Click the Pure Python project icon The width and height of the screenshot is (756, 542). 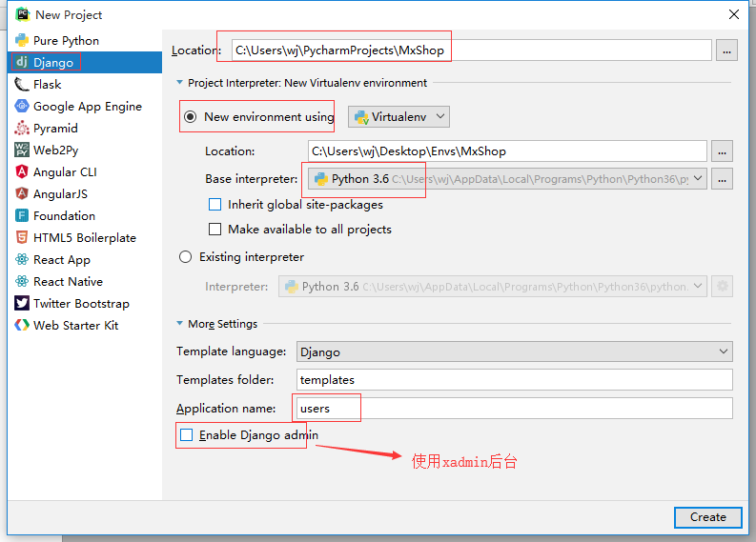coord(22,40)
